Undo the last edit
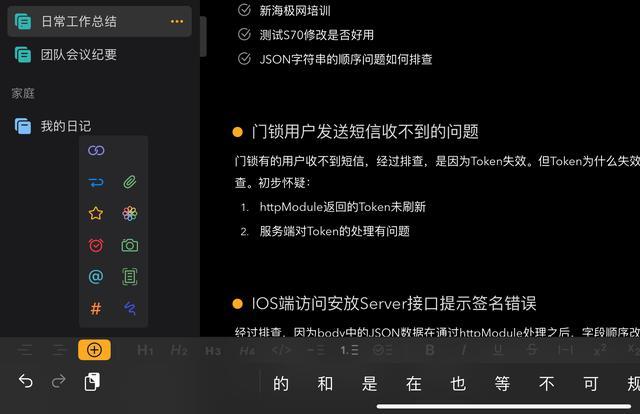 (x=26, y=382)
